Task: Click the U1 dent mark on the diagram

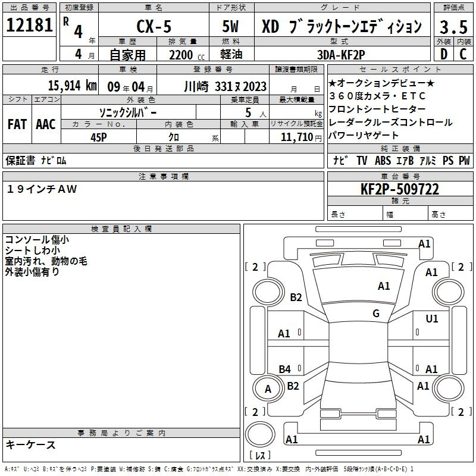Action: click(x=432, y=319)
